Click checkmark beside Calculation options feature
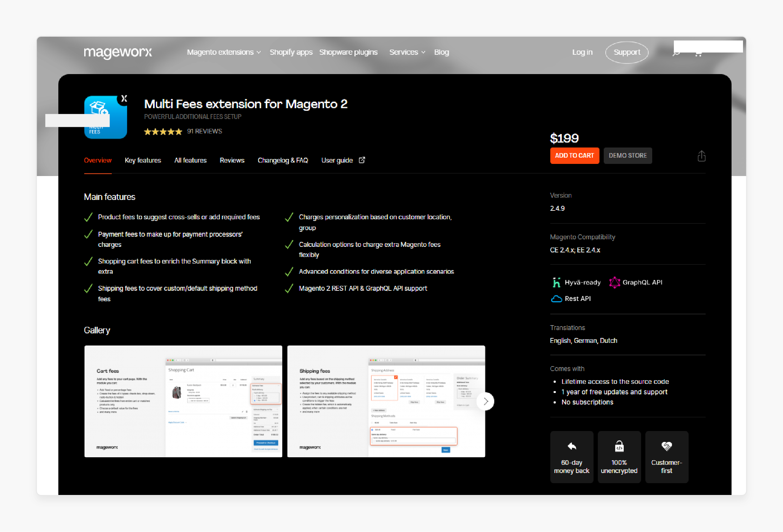This screenshot has width=783, height=532. (x=289, y=245)
